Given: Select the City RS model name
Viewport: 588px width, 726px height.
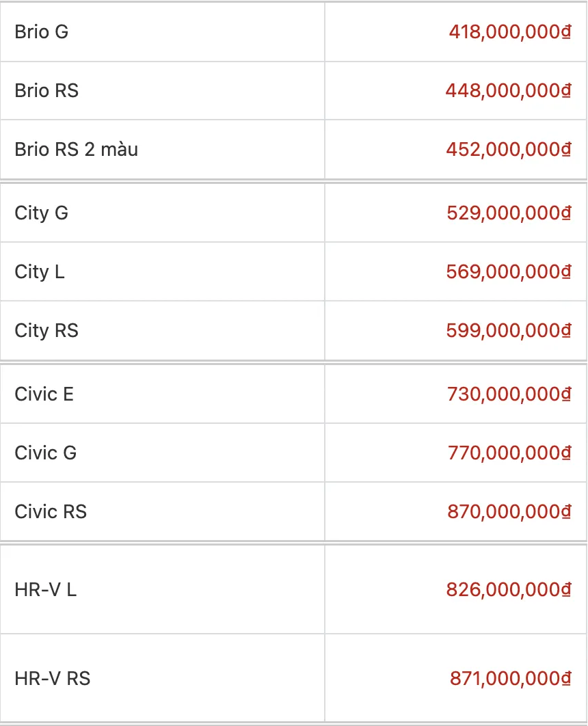Looking at the screenshot, I should (x=46, y=330).
